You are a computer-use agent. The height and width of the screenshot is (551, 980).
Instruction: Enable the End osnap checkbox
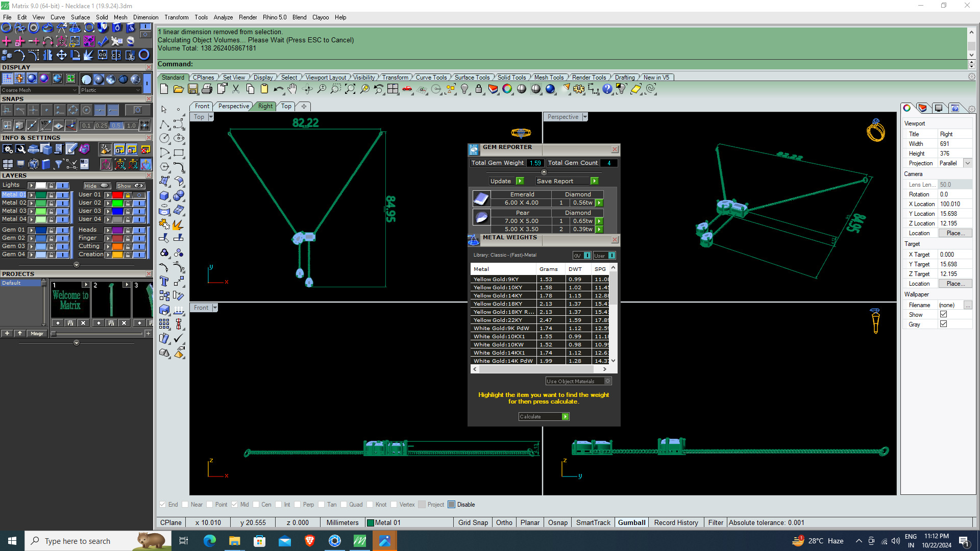(162, 505)
